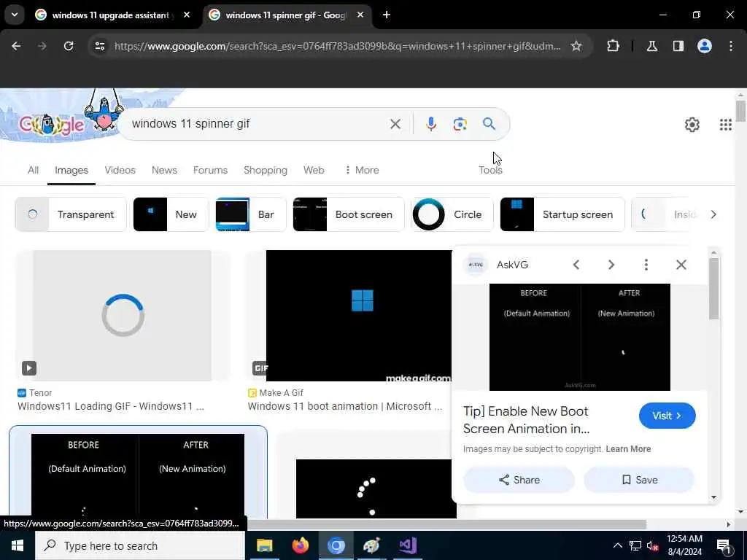Show next image in preview panel
The height and width of the screenshot is (560, 747).
coord(611,264)
